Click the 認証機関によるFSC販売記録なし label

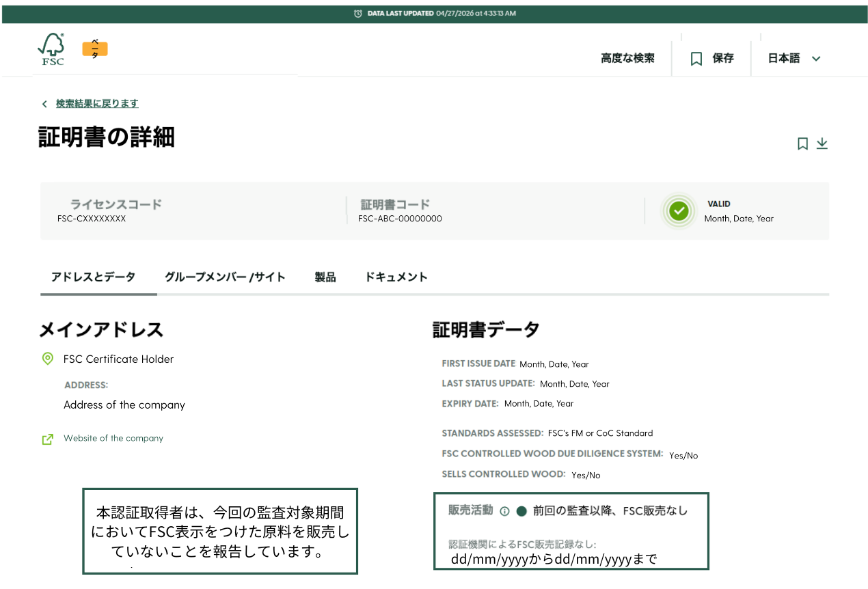click(x=523, y=545)
